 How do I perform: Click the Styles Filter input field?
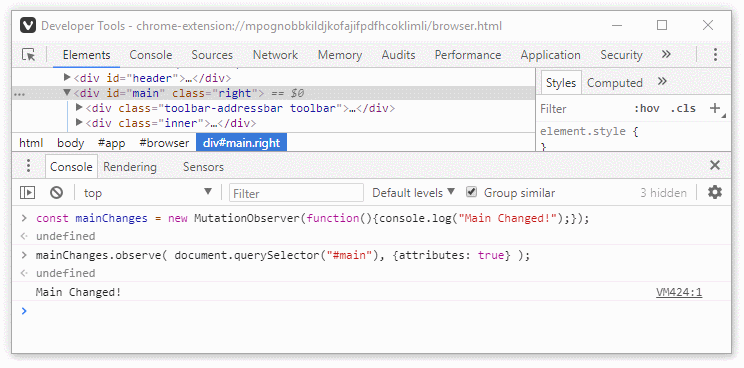tap(584, 109)
